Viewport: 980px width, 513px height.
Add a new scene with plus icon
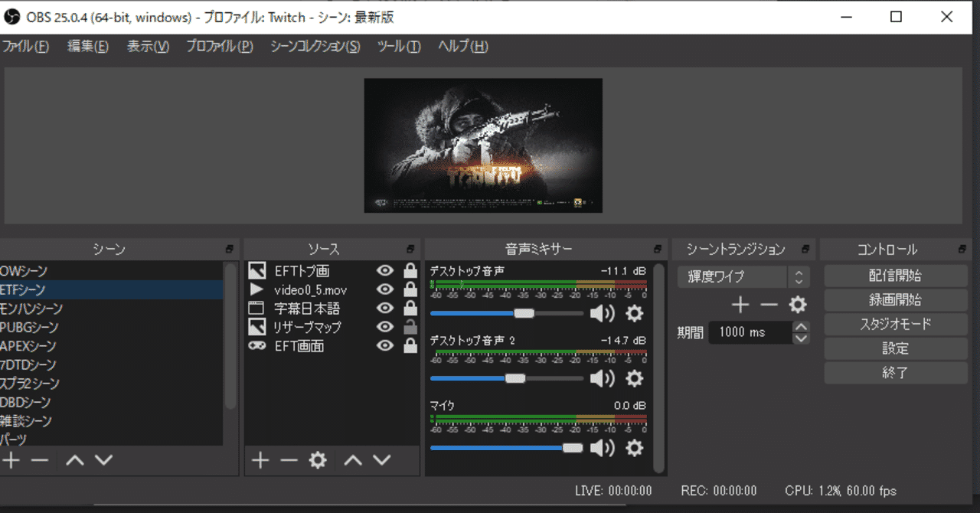click(x=11, y=460)
